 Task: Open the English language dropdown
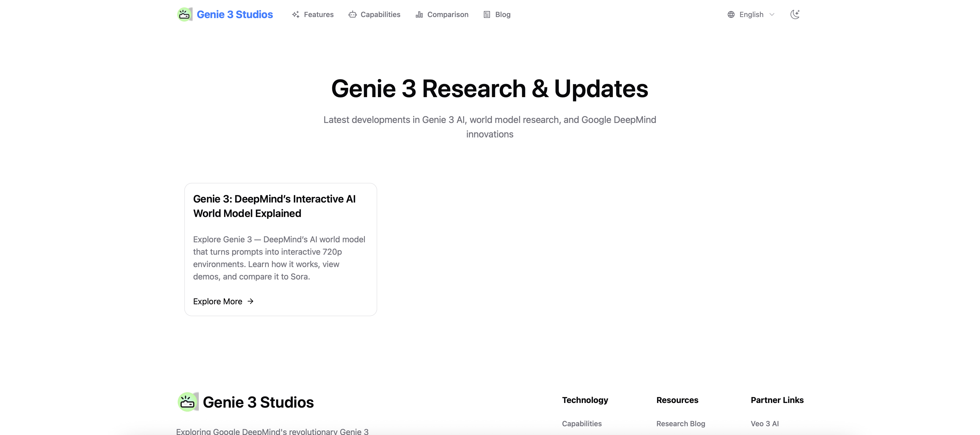(751, 14)
